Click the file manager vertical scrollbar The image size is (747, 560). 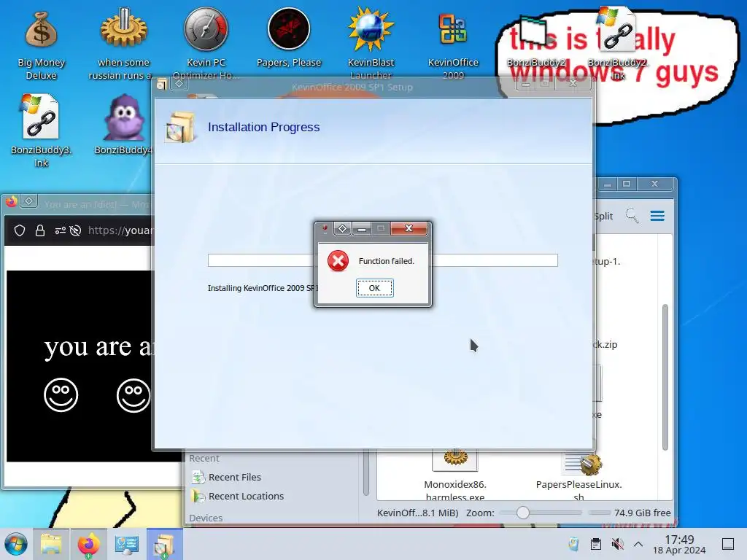tap(665, 377)
